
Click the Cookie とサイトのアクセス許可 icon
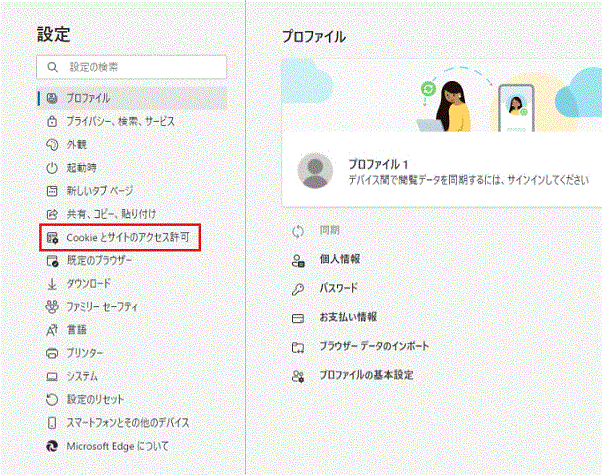coord(52,238)
